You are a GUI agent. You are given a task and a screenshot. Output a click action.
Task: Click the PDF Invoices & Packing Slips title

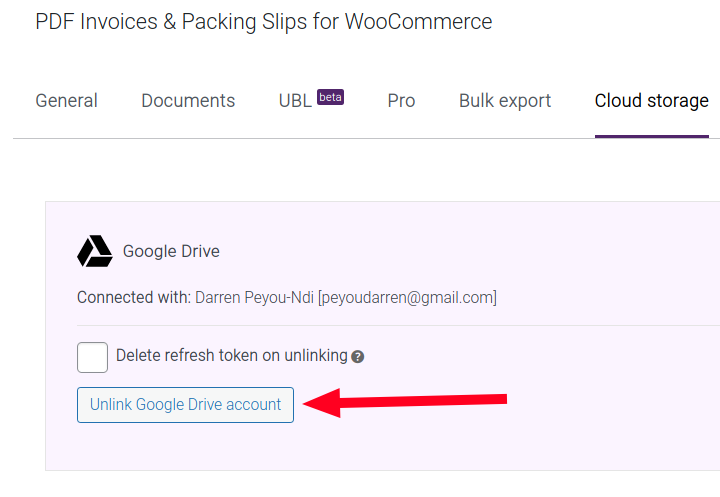point(263,21)
